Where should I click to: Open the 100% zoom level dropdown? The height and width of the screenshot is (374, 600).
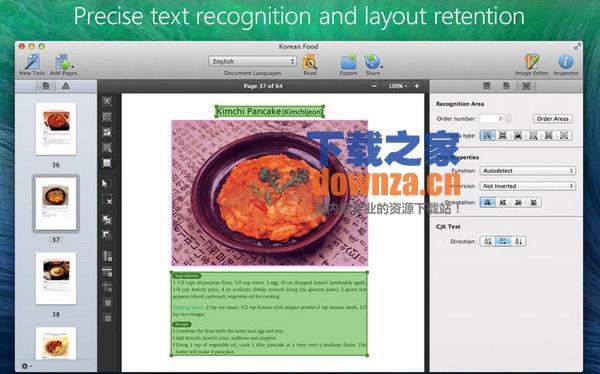(x=398, y=86)
